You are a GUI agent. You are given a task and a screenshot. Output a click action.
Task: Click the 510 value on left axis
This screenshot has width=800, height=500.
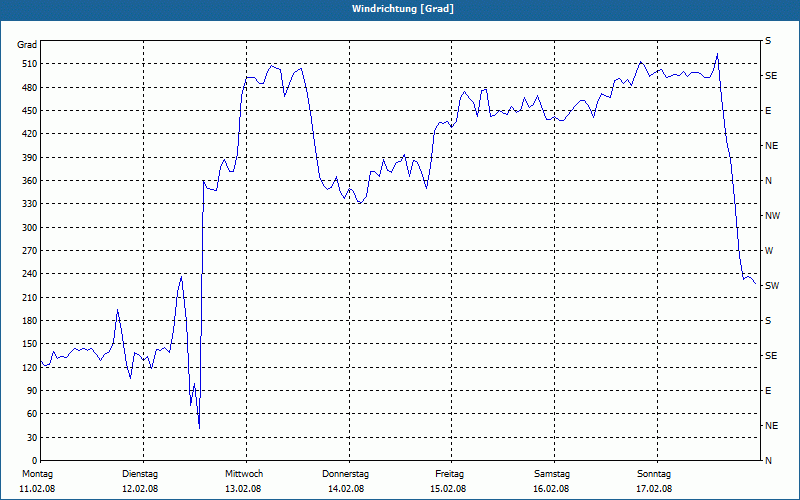pyautogui.click(x=29, y=64)
